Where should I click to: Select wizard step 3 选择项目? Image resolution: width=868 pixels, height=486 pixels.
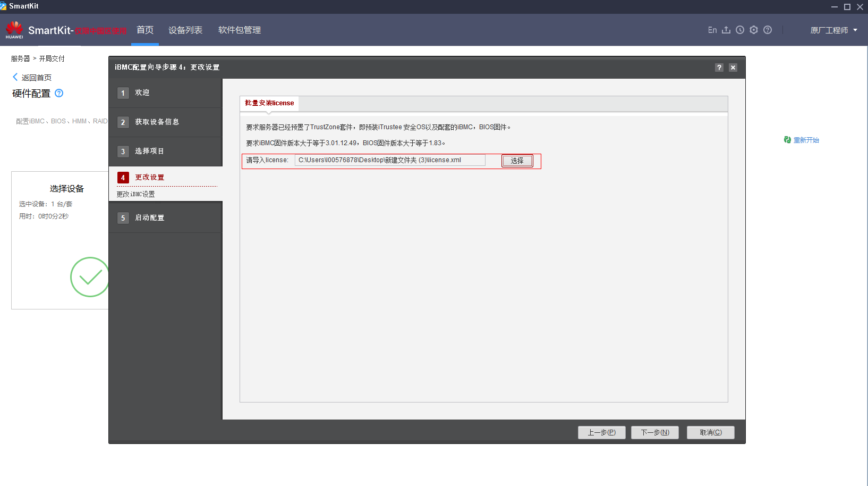point(166,152)
